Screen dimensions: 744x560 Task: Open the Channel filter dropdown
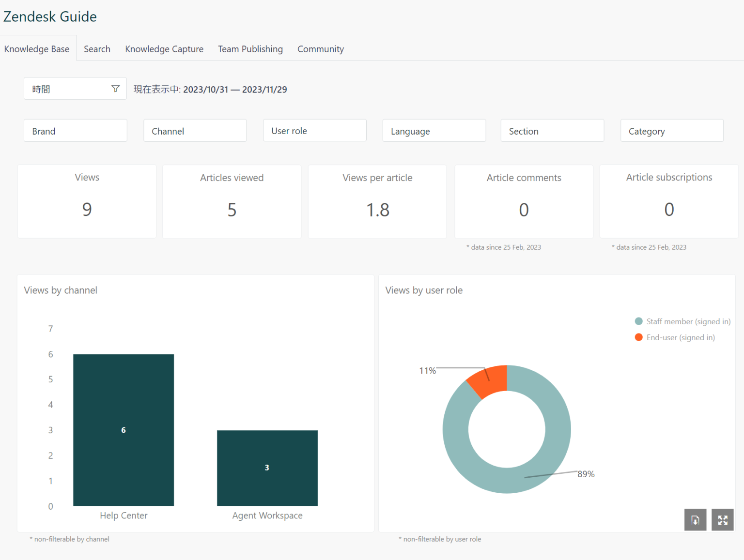point(195,130)
